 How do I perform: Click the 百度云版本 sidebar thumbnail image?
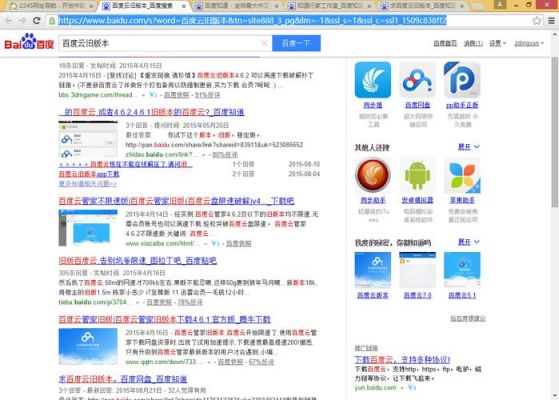pyautogui.click(x=373, y=270)
